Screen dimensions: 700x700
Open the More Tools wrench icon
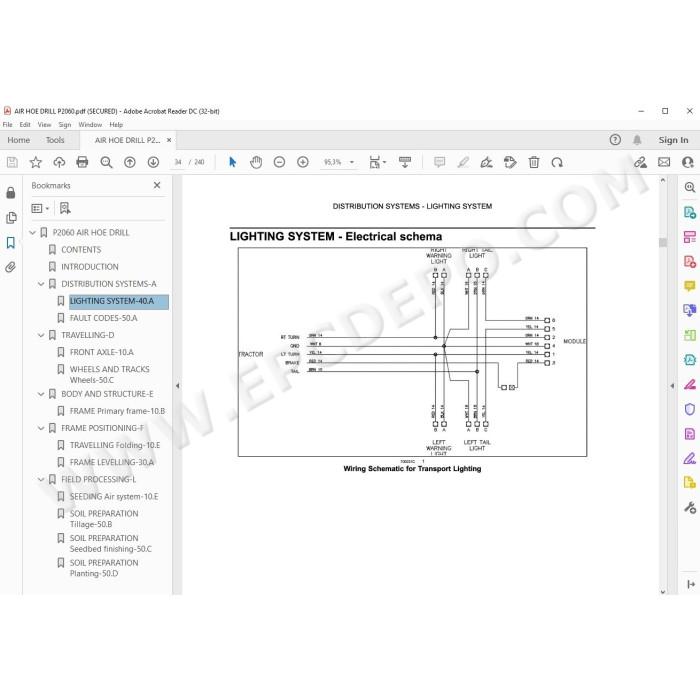pyautogui.click(x=690, y=508)
